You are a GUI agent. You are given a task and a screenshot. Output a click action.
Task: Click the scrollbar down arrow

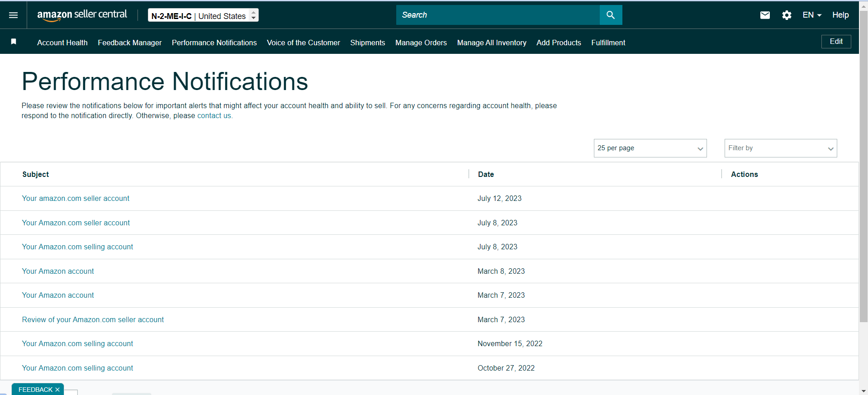(863, 391)
